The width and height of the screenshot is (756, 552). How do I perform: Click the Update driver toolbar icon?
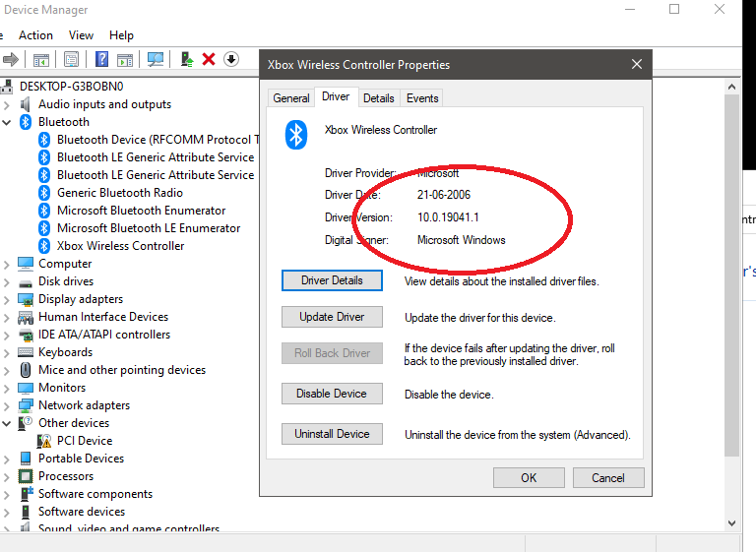click(187, 59)
